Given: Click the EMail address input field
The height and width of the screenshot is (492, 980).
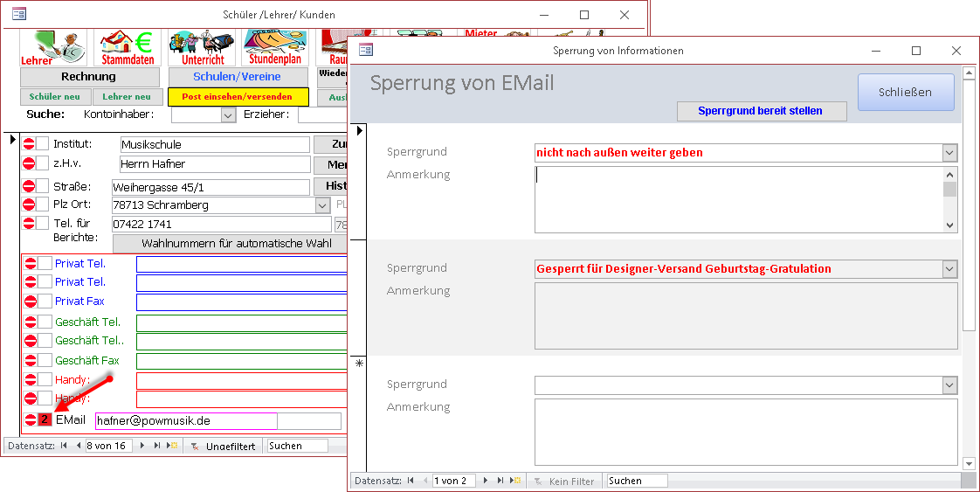Looking at the screenshot, I should click(x=185, y=420).
